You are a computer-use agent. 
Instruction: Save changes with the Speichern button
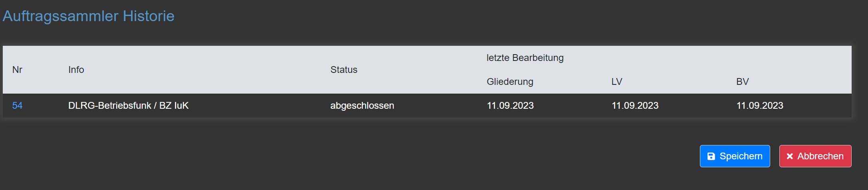tap(735, 156)
